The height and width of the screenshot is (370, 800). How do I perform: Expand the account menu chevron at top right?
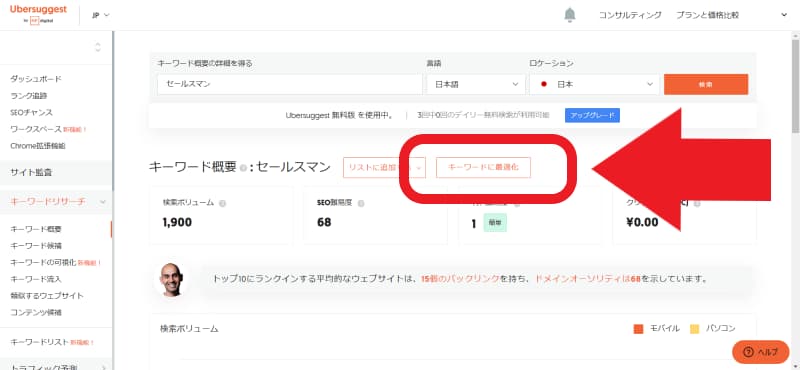(x=784, y=15)
